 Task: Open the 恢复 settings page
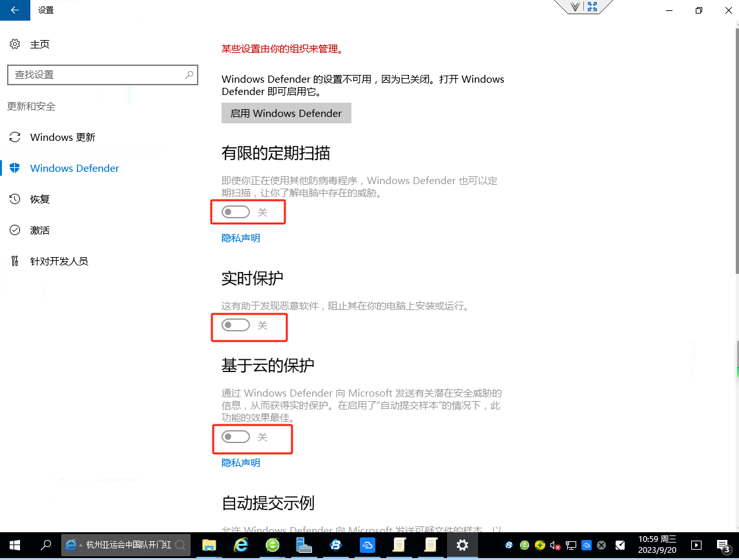click(39, 200)
